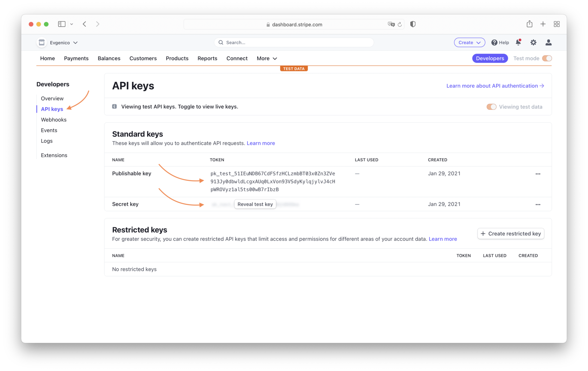Show the tab overview grid icon
This screenshot has height=371, width=588.
556,24
